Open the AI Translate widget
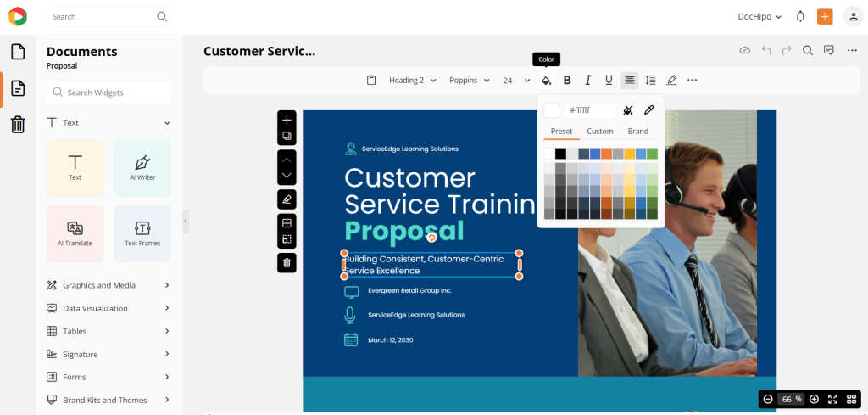 [75, 234]
